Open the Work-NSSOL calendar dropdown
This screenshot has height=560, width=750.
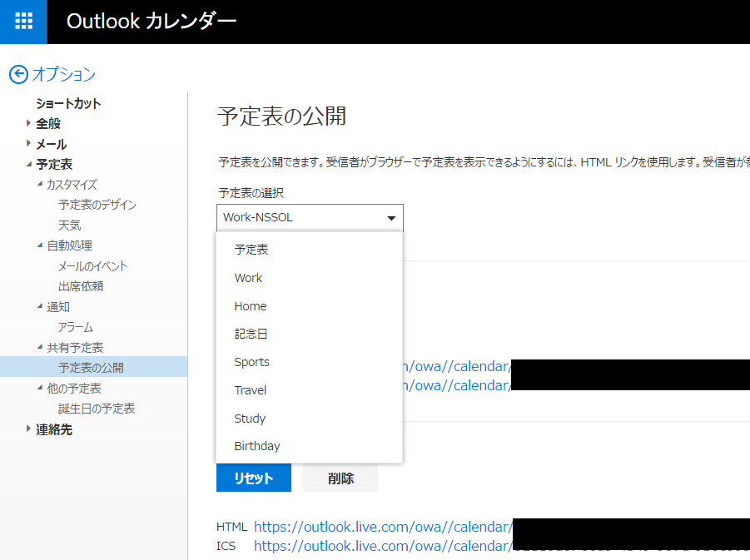tap(310, 217)
